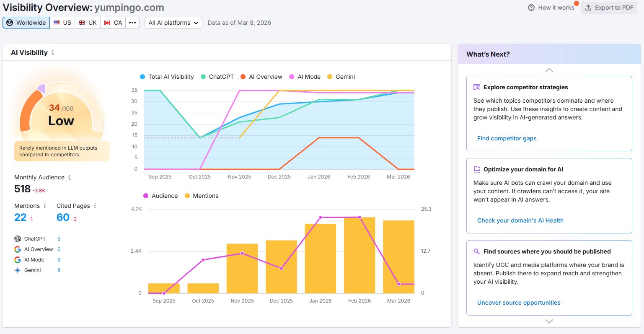Image resolution: width=644 pixels, height=334 pixels.
Task: Click the info icon beside Mentions count
Action: coord(45,206)
